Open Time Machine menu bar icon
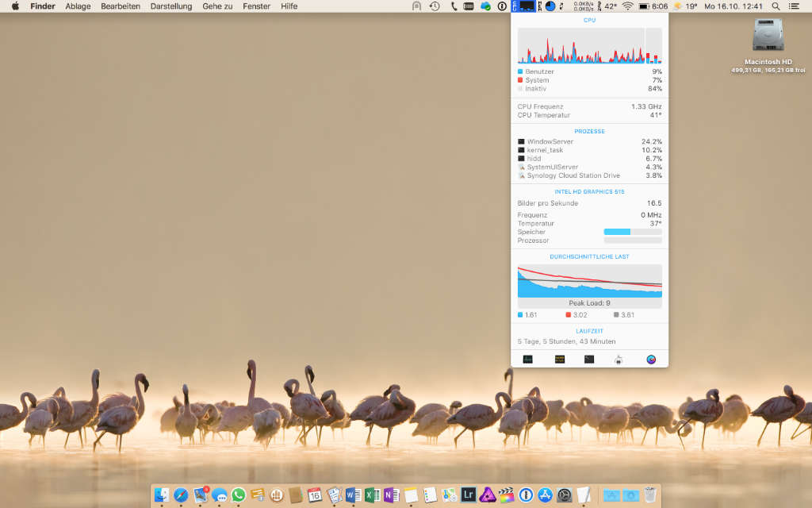 (x=435, y=6)
